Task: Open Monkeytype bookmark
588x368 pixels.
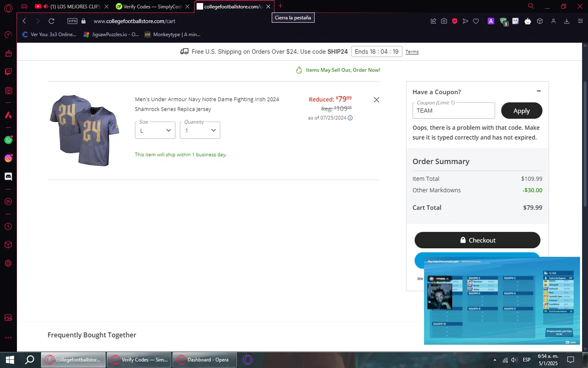Action: (x=172, y=35)
